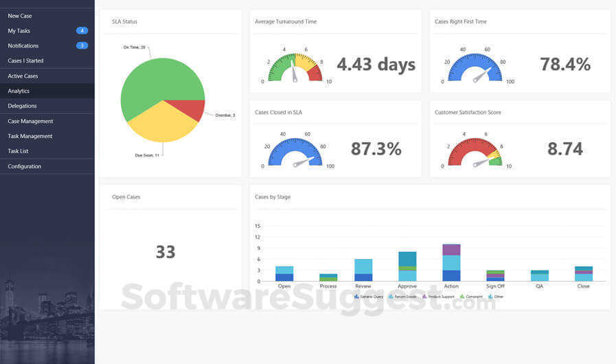Toggle the Generic Query legend icon
The width and height of the screenshot is (616, 364).
356,297
